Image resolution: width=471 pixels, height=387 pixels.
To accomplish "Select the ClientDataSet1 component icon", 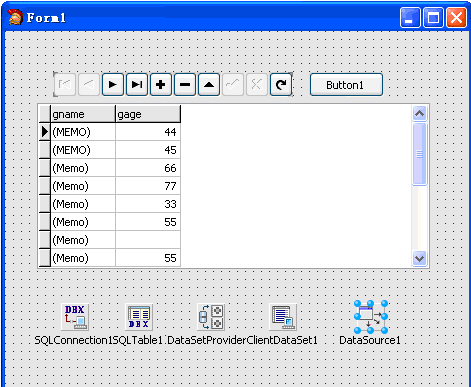I will (283, 317).
